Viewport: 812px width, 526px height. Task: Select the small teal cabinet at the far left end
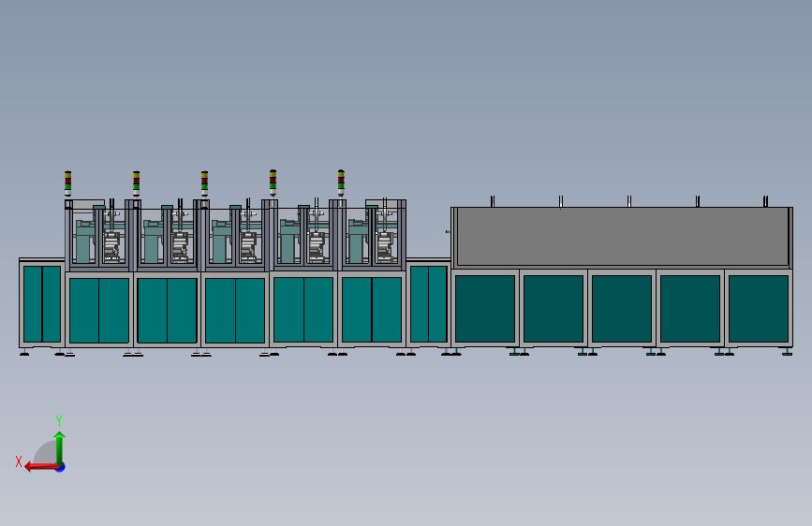pyautogui.click(x=42, y=304)
